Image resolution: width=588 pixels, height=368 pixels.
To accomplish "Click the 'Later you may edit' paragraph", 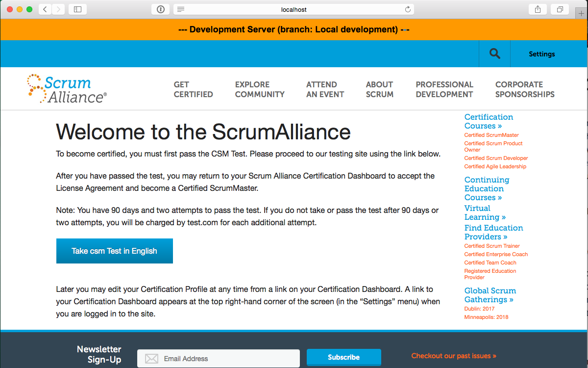I will coord(248,301).
